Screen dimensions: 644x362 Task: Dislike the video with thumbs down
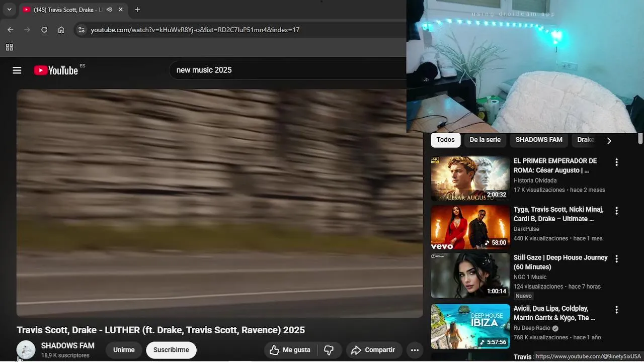pos(329,350)
